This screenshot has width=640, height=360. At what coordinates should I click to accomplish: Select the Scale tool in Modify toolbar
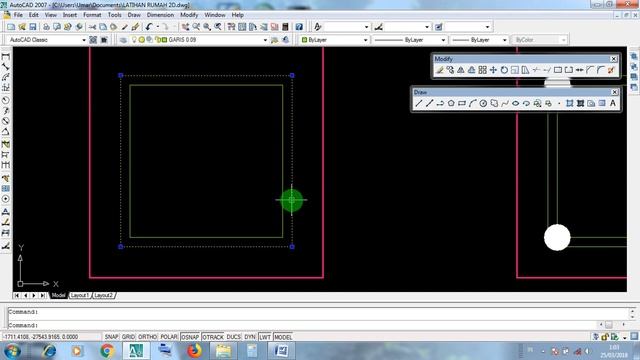click(x=515, y=70)
